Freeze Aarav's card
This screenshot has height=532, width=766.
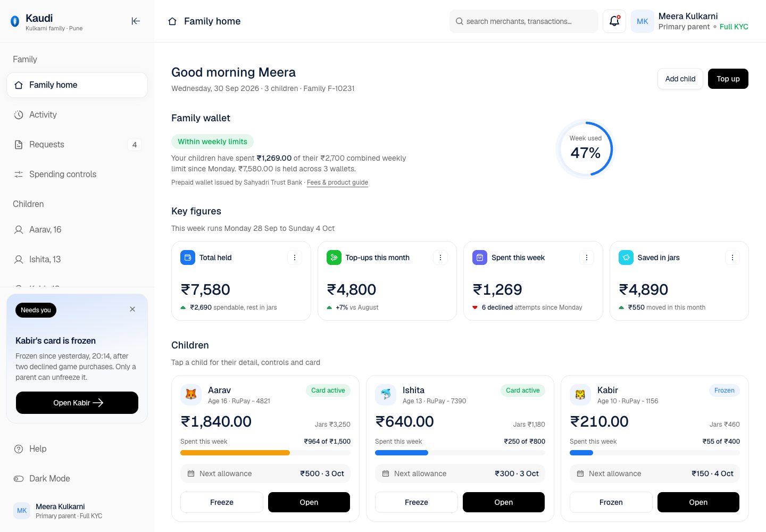tap(222, 502)
